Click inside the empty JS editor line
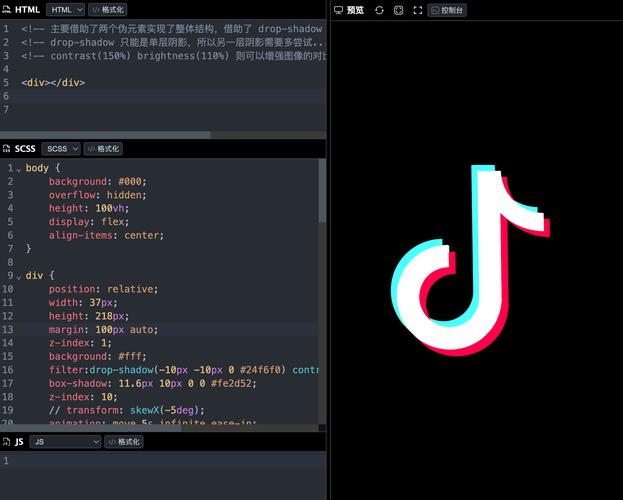This screenshot has height=500, width=623. pos(150,461)
